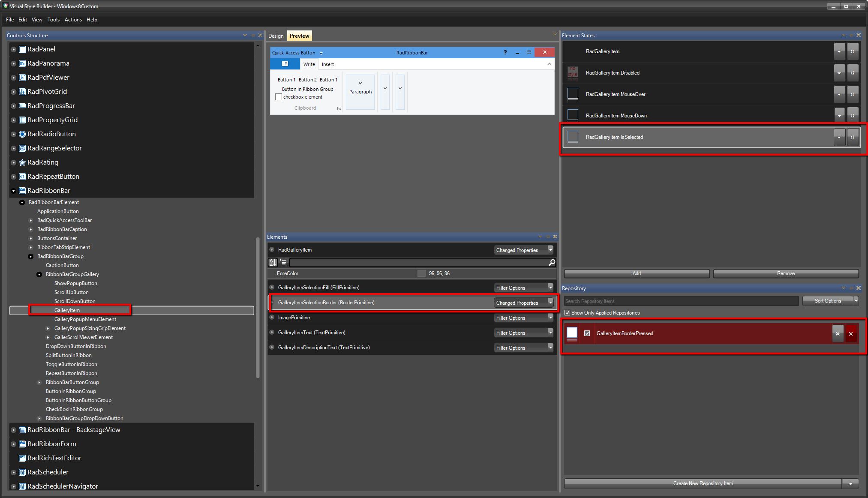868x498 pixels.
Task: Click RadPdfViewer icon in Controls Structure
Action: (22, 78)
